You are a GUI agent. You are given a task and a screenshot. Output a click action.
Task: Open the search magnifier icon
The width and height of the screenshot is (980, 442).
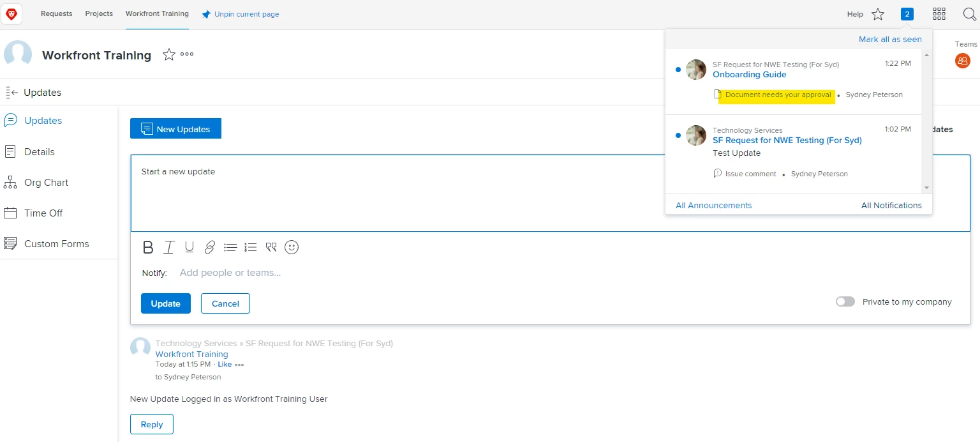969,14
